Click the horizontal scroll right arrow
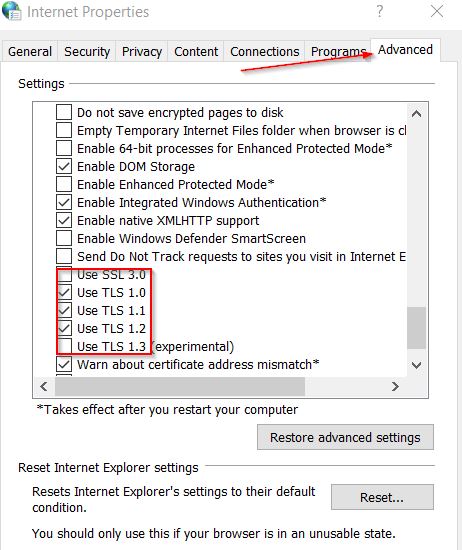462x550 pixels. coord(395,387)
